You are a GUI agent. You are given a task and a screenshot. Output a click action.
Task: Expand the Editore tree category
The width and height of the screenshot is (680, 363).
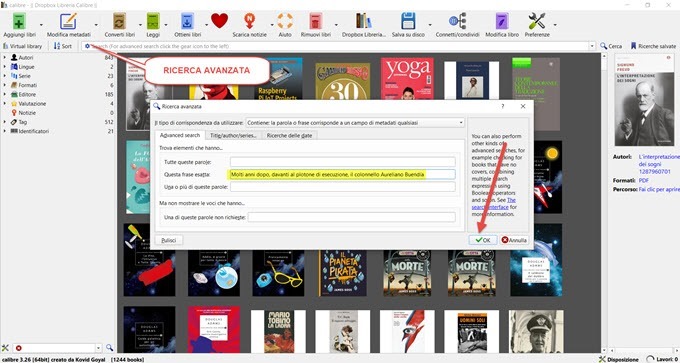(x=4, y=94)
